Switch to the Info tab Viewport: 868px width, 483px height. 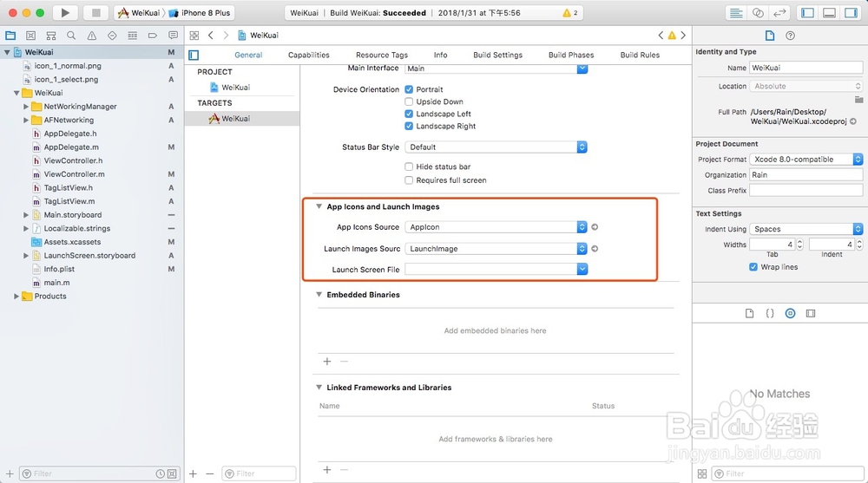[441, 55]
